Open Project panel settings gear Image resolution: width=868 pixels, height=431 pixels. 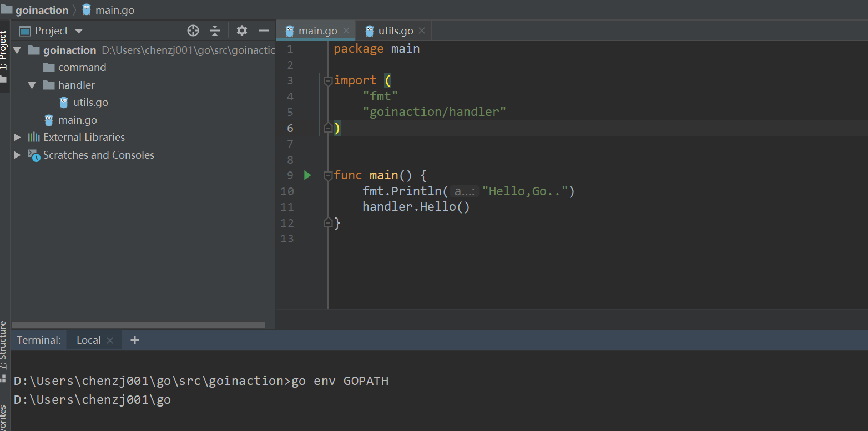(x=241, y=31)
